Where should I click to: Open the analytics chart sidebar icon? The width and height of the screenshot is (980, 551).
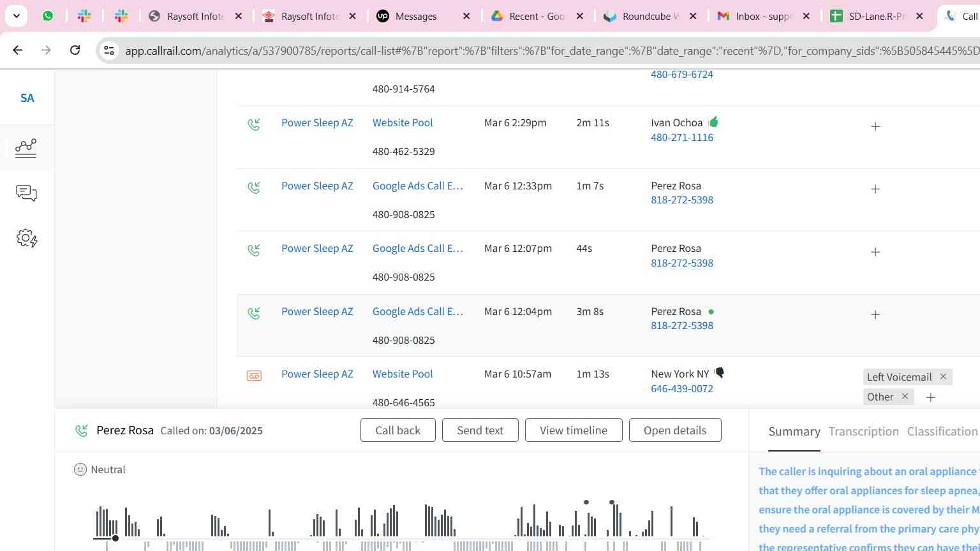tap(26, 148)
